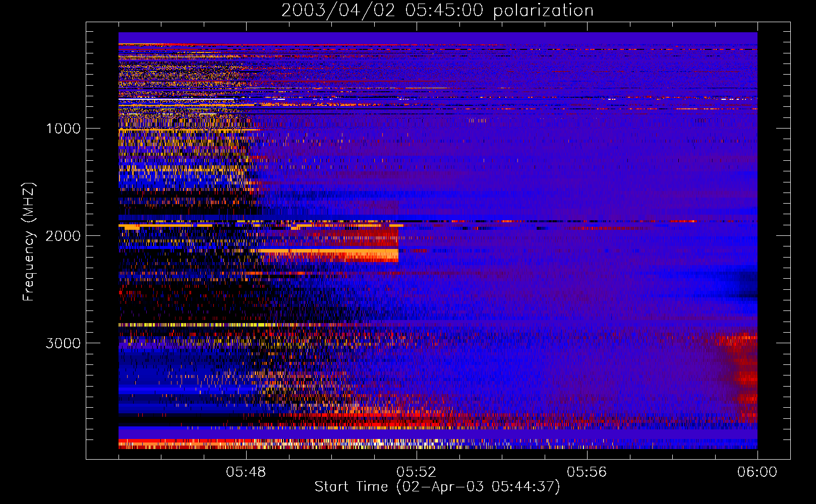This screenshot has height=504, width=816.
Task: Click the '06:00' time tick label
Action: [757, 472]
